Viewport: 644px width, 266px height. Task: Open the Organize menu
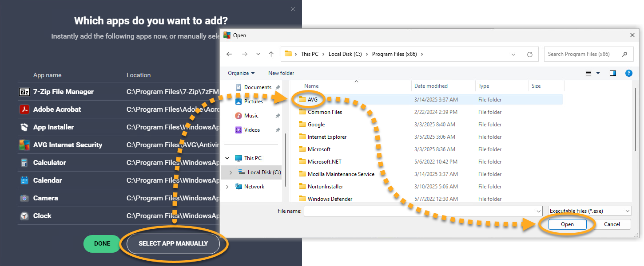pyautogui.click(x=241, y=73)
